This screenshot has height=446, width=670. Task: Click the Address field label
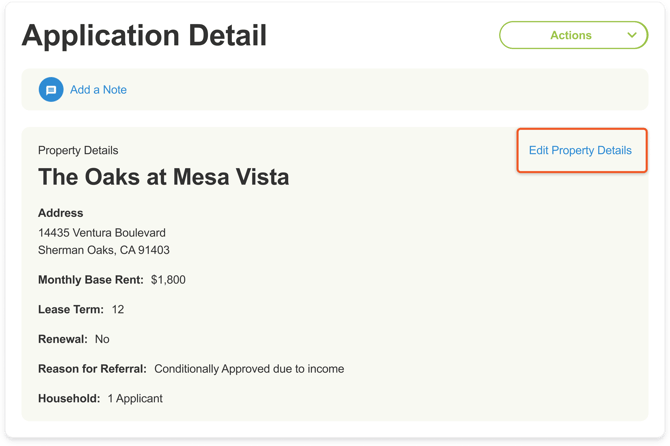click(x=60, y=213)
